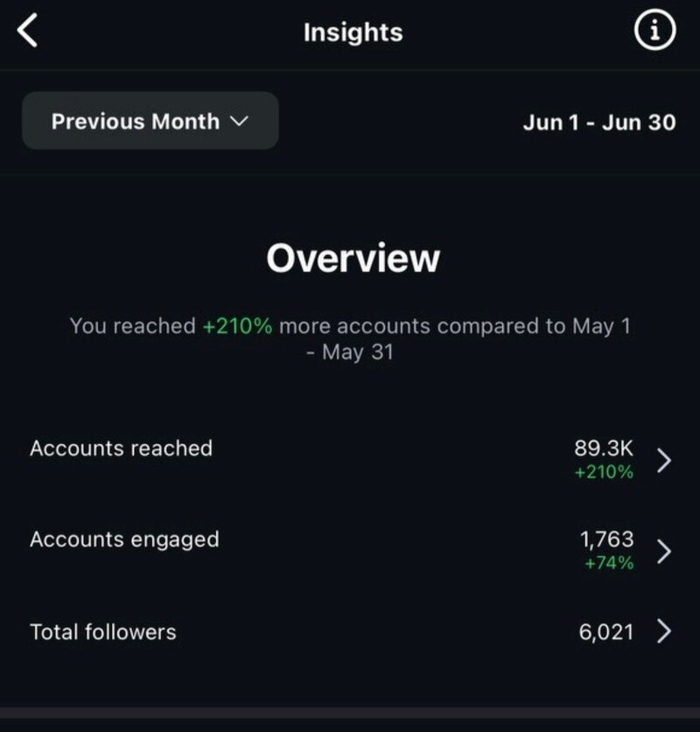The height and width of the screenshot is (732, 700).
Task: Open the Previous Month period dropdown
Action: [150, 121]
